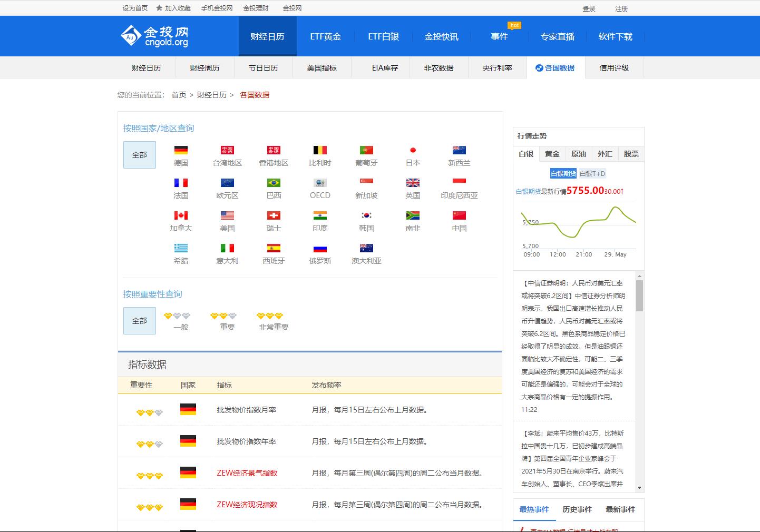This screenshot has height=532, width=760.
Task: Select the Germany flag icon filter
Action: 181,151
